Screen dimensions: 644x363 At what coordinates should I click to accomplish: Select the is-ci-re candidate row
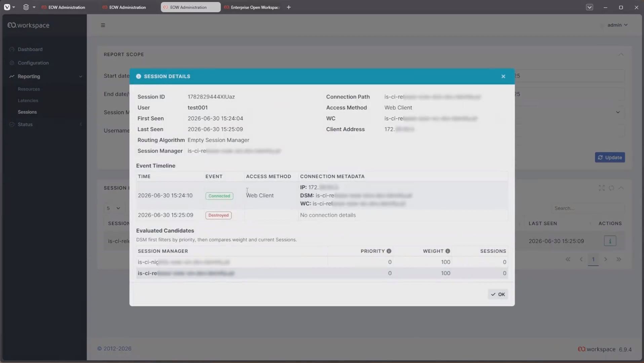point(322,273)
